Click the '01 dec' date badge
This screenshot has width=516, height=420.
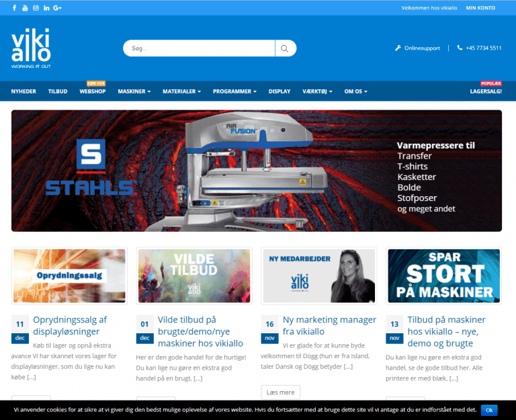(x=145, y=329)
